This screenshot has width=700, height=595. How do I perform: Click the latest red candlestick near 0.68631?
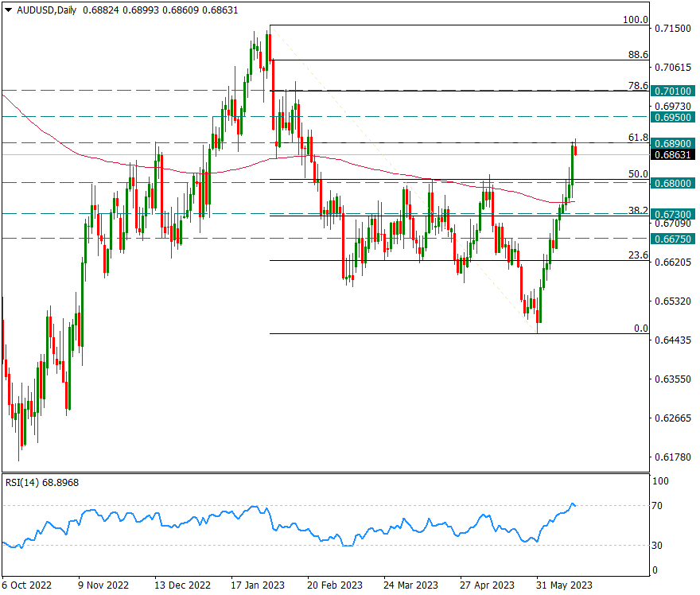(x=576, y=150)
